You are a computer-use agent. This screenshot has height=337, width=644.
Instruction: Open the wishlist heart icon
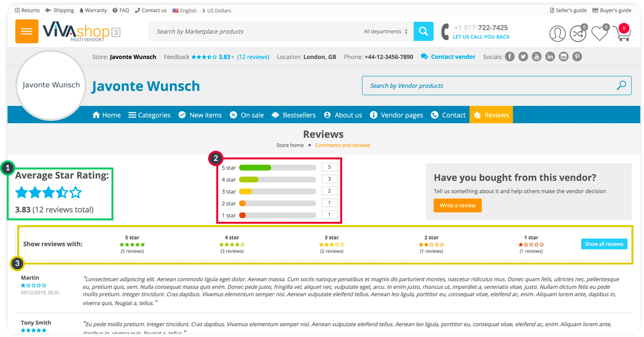599,33
